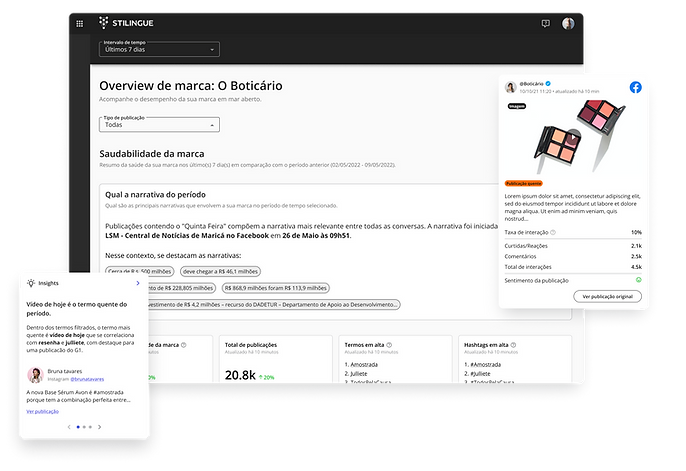This screenshot has width=686, height=471.
Task: Go to next insight with right arrow
Action: coord(100,427)
